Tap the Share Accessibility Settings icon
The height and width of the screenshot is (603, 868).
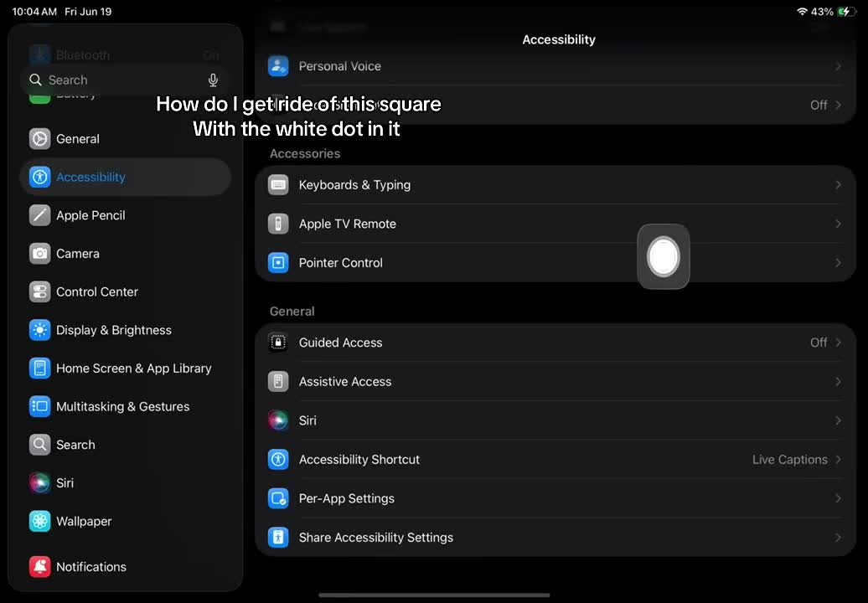[278, 538]
